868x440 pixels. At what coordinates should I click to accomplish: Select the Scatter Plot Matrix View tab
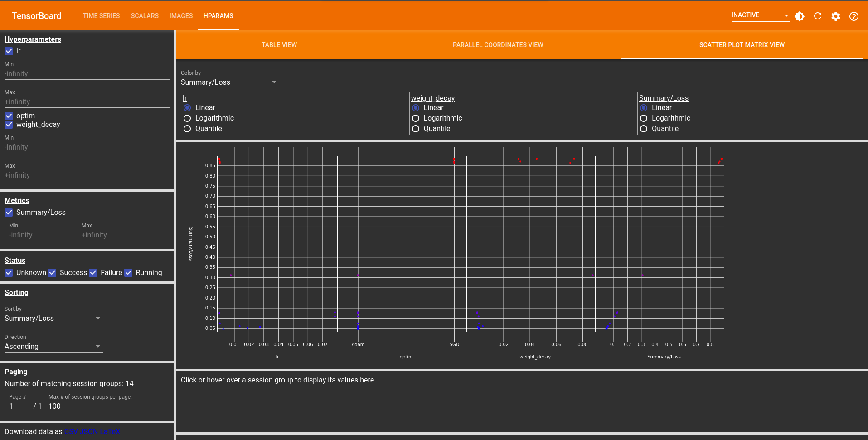[742, 45]
